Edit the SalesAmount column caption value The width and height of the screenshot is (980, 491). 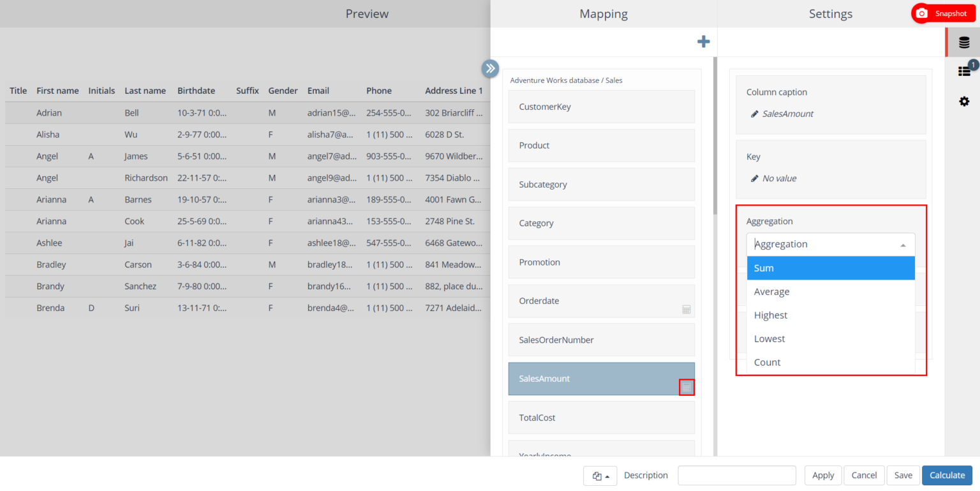[788, 114]
